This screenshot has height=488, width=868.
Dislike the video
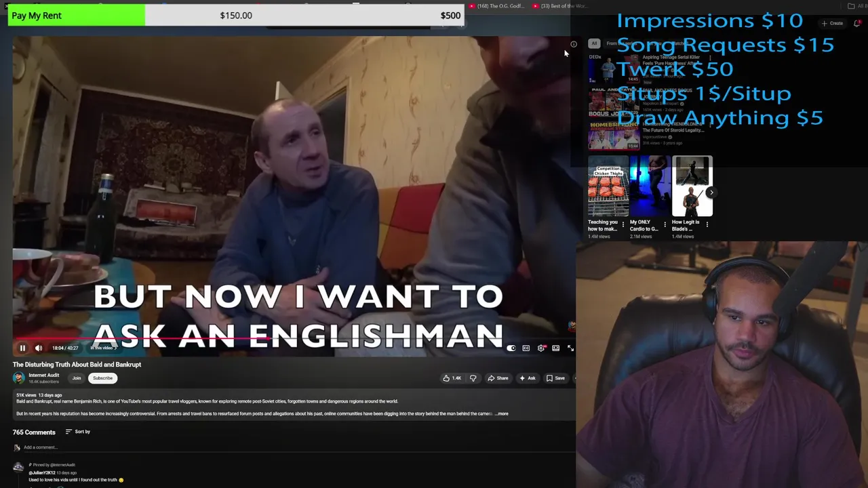point(473,378)
